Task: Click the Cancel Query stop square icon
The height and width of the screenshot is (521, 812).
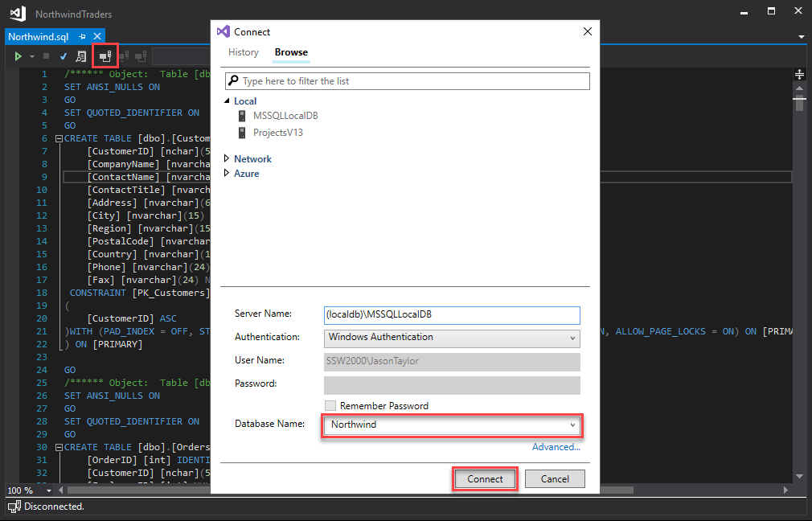Action: click(46, 56)
